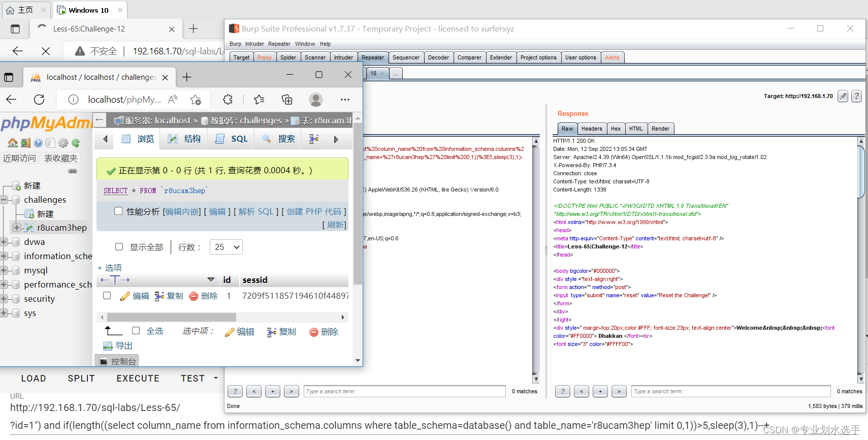Image resolution: width=868 pixels, height=440 pixels.
Task: Click the read aloud icon in address bar
Action: (x=173, y=99)
